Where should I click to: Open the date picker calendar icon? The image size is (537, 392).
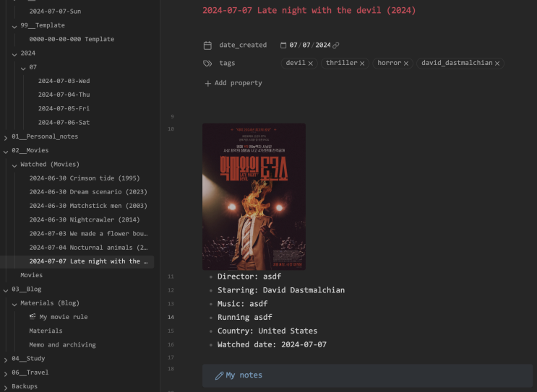point(283,45)
